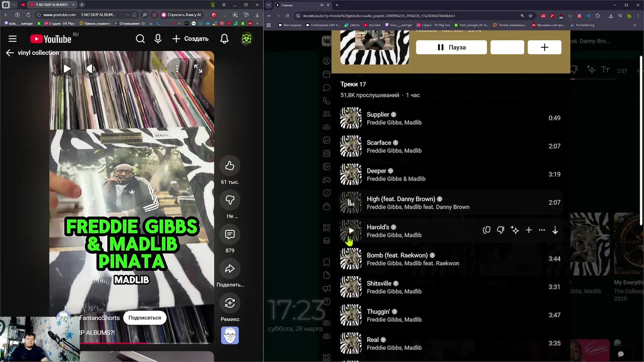Select the Главная tab in VK browser
The width and height of the screenshot is (644, 362).
(x=302, y=5)
